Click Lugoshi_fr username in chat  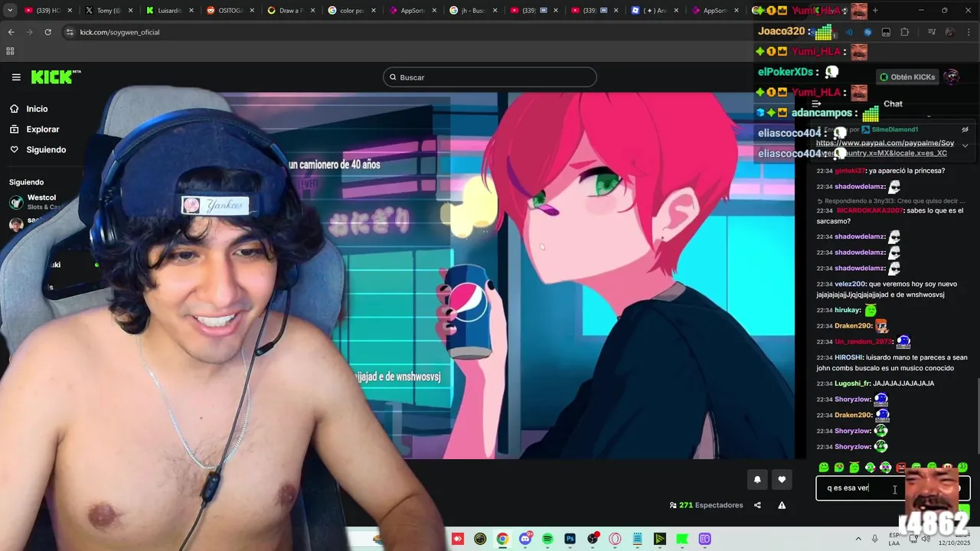[852, 383]
